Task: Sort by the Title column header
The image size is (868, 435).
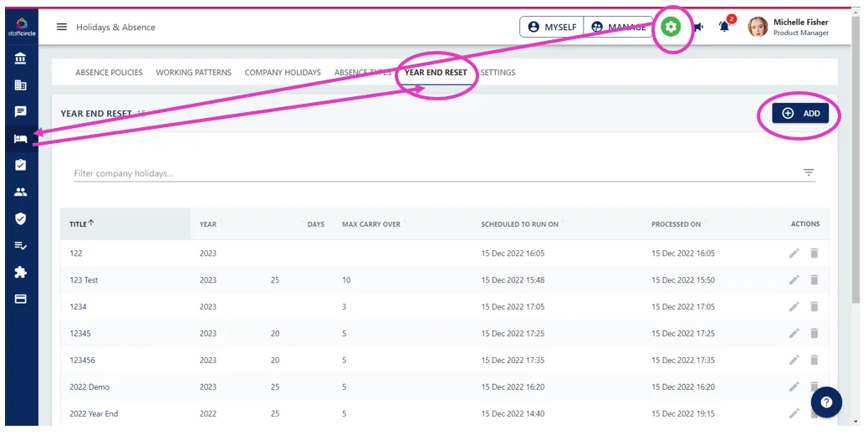Action: point(78,224)
